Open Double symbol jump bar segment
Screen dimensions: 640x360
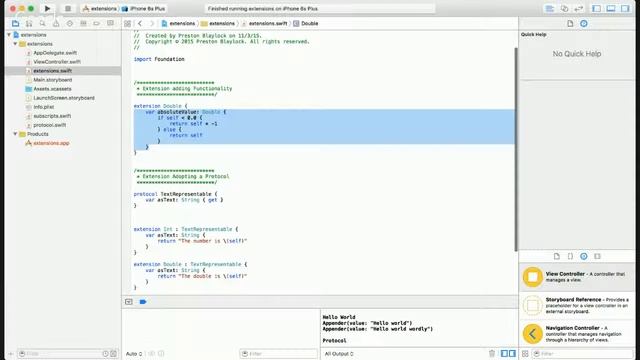tap(306, 24)
